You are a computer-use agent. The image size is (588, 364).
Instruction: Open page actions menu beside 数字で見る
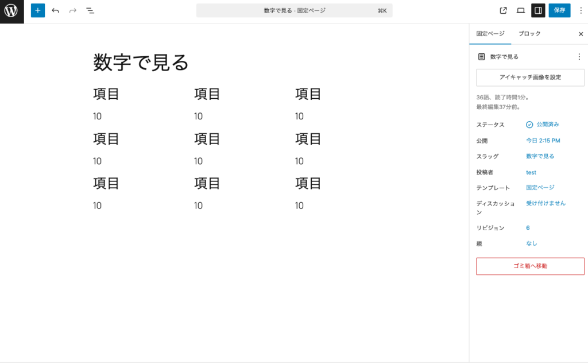(579, 57)
